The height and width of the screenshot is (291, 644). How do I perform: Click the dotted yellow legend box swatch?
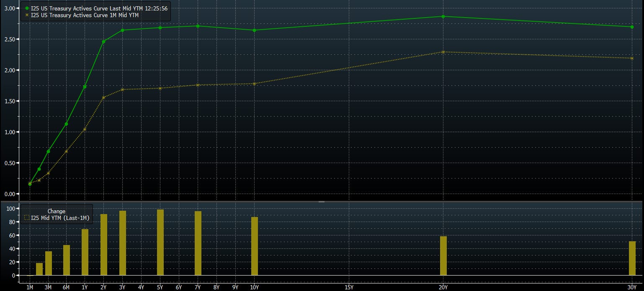click(27, 218)
